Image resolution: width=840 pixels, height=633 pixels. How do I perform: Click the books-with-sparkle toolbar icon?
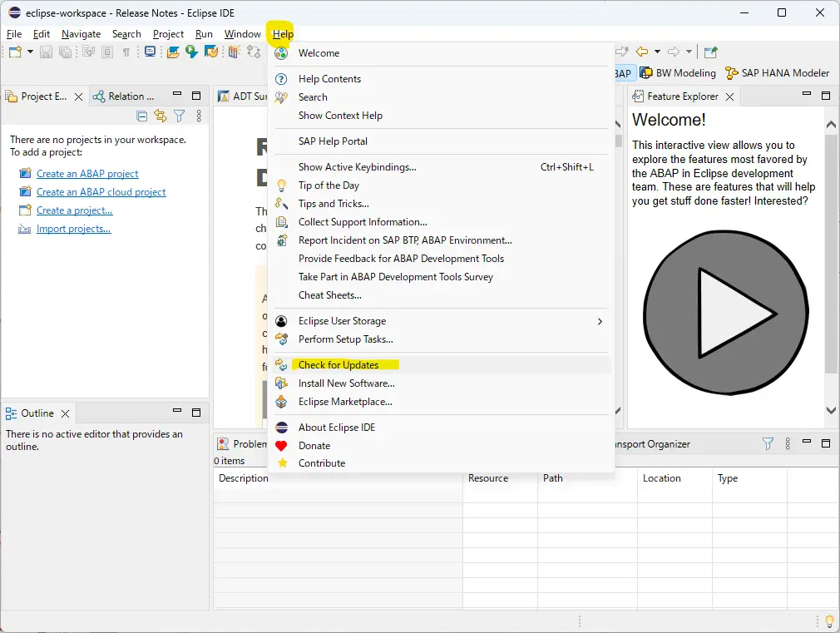tap(234, 52)
